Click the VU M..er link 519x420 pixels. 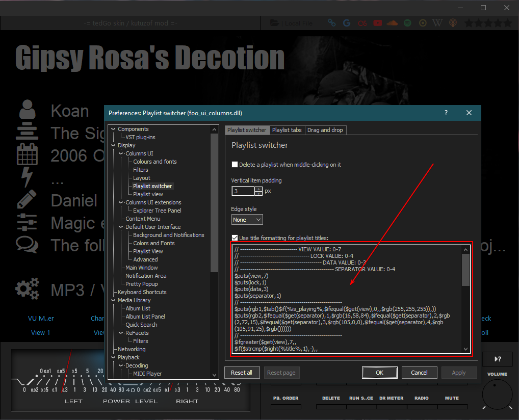click(x=41, y=319)
